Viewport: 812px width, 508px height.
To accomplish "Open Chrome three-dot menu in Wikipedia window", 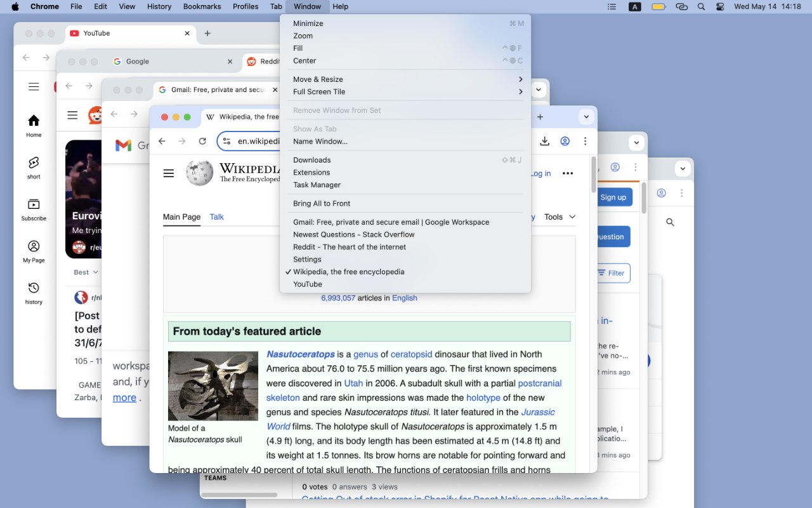I will (586, 141).
